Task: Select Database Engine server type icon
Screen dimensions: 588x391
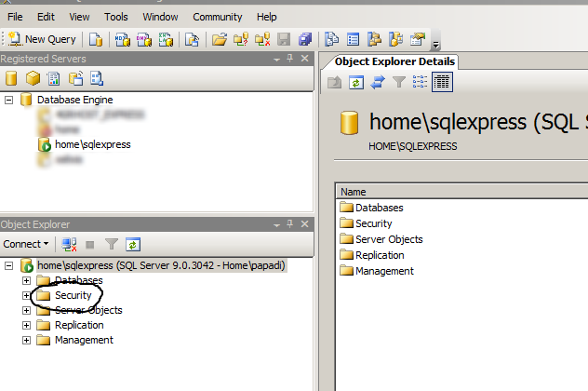Action: point(11,78)
